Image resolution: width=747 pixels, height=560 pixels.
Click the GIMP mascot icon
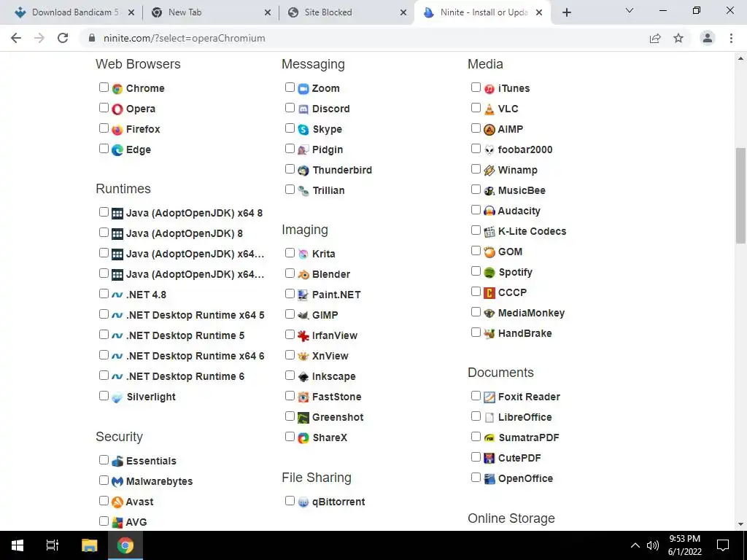pyautogui.click(x=303, y=315)
